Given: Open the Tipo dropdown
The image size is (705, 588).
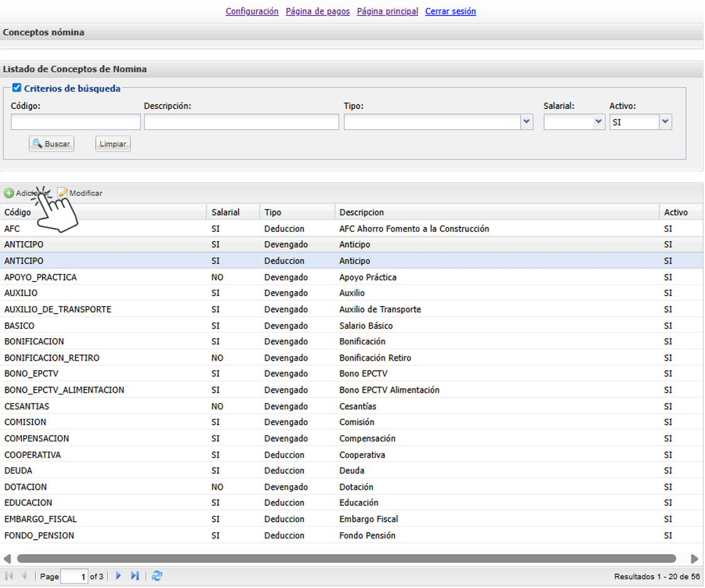Looking at the screenshot, I should pyautogui.click(x=526, y=123).
